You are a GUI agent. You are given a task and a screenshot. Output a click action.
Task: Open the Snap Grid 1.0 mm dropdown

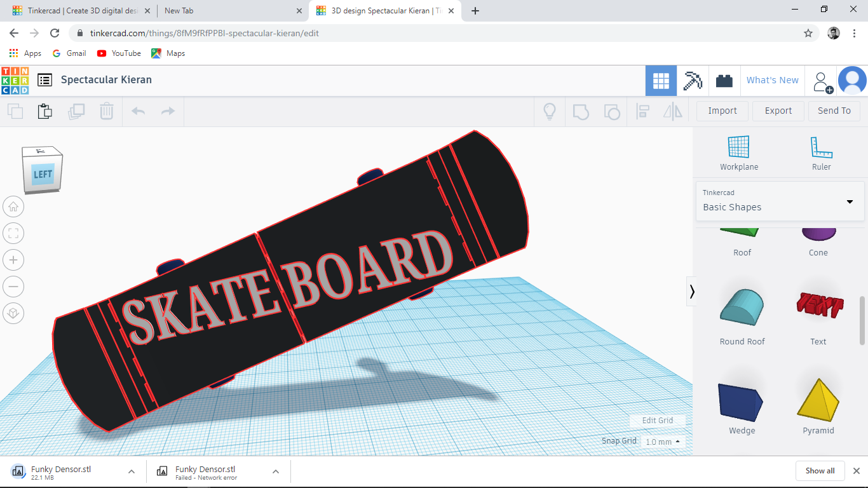(663, 442)
